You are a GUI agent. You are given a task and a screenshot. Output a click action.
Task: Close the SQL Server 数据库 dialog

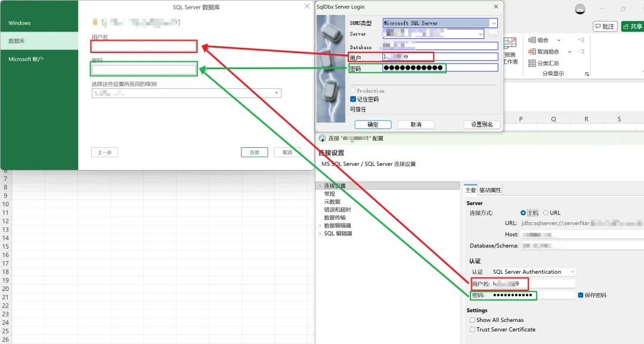point(307,6)
